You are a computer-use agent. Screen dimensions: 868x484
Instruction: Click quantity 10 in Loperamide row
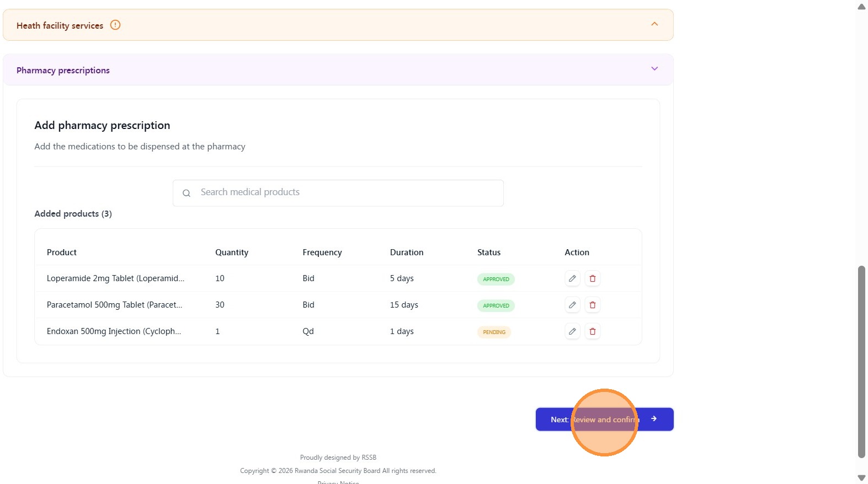tap(220, 278)
